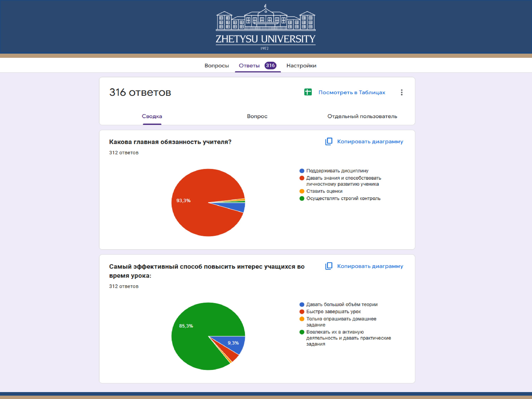Click copy icon for lesson interest chart
This screenshot has width=532, height=399.
click(329, 266)
